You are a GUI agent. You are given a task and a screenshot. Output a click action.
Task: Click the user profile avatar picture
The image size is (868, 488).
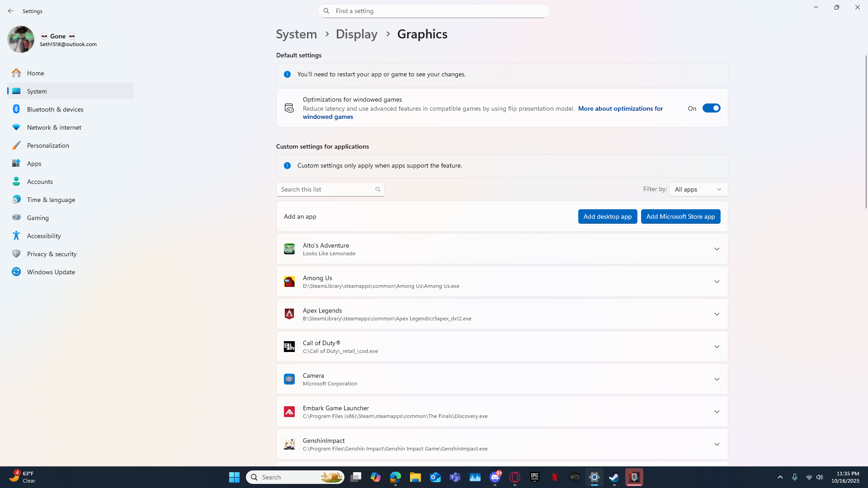coord(21,39)
